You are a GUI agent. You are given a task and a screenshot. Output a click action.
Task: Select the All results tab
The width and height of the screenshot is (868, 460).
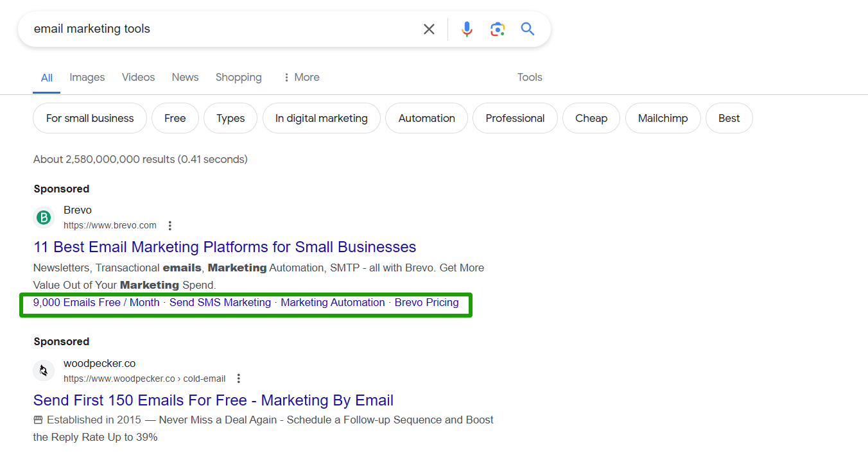(x=47, y=78)
